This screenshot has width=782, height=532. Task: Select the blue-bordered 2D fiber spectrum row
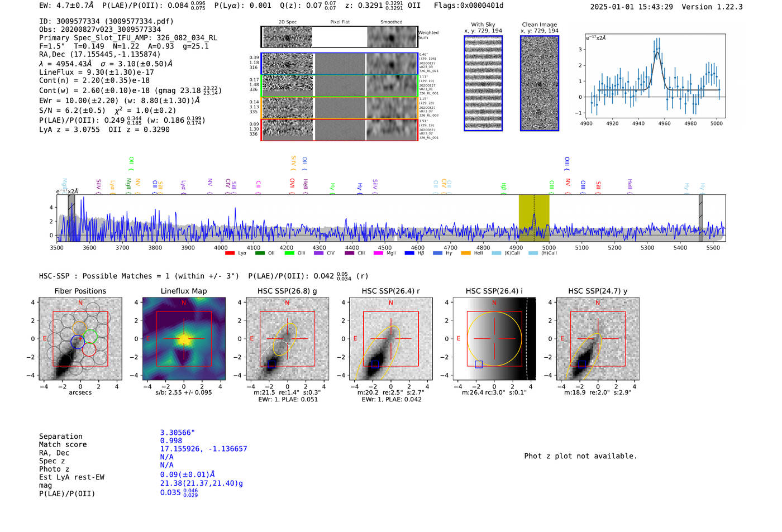(x=339, y=64)
